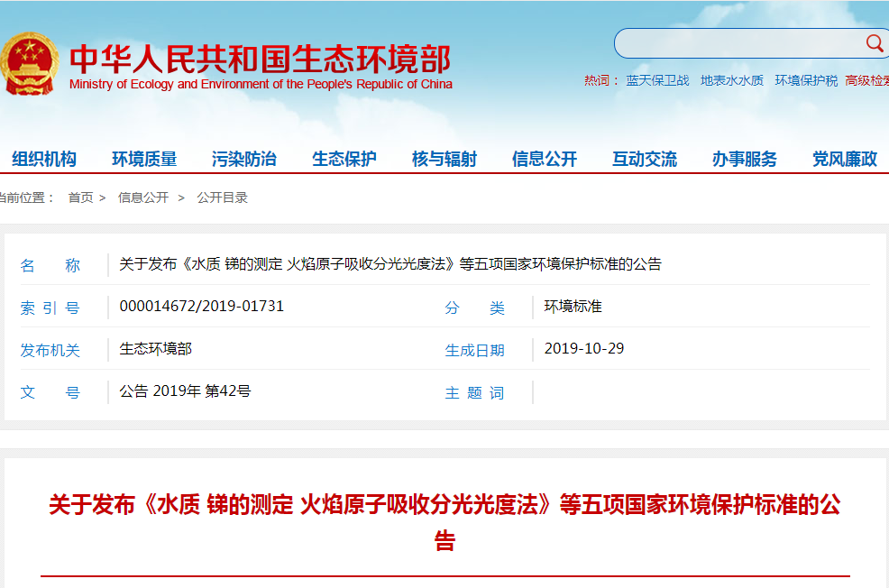Search hot word 环境保护税
The width and height of the screenshot is (889, 588).
[x=806, y=80]
